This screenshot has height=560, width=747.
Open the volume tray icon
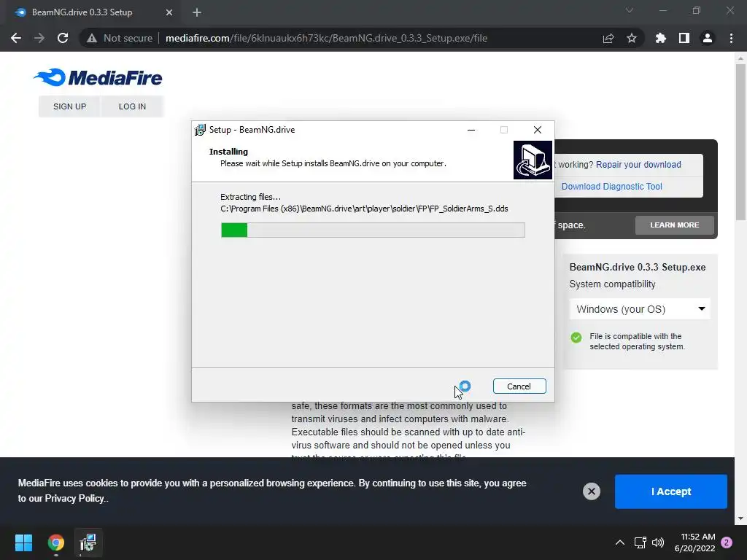click(x=658, y=542)
